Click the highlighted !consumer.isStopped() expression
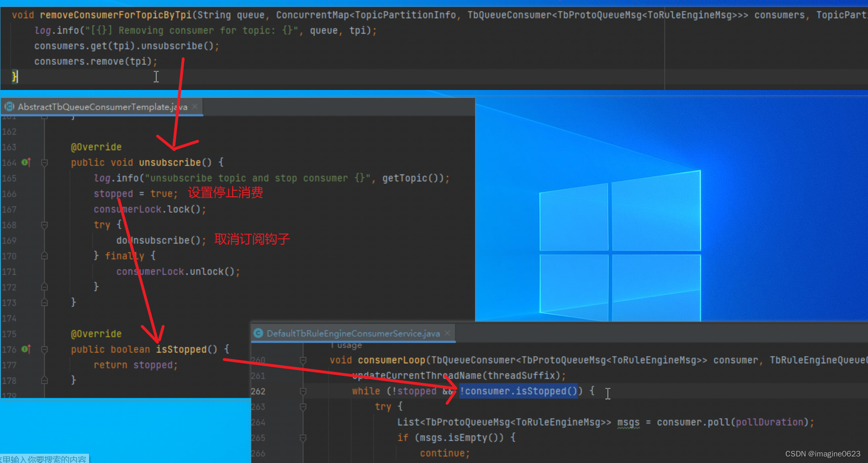The height and width of the screenshot is (463, 868). coord(518,391)
